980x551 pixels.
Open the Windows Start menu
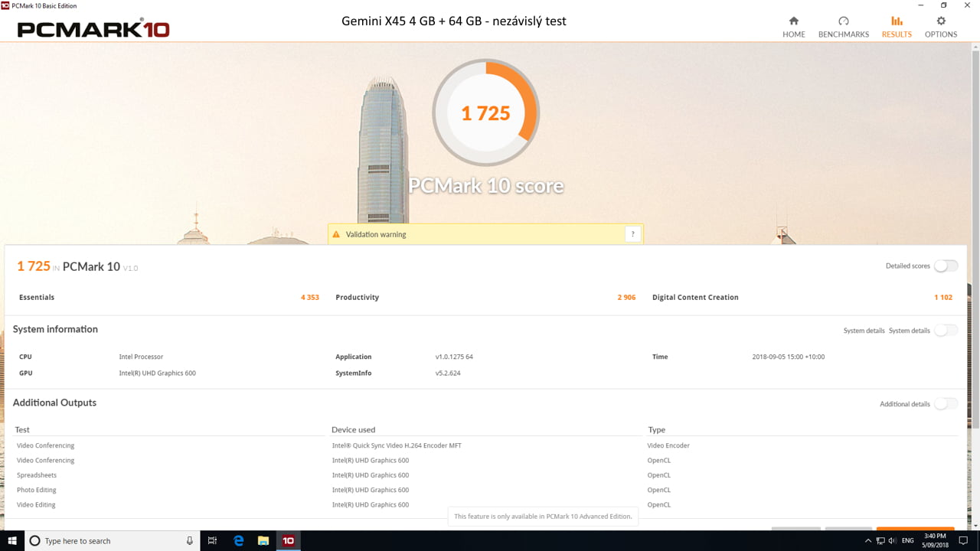12,540
